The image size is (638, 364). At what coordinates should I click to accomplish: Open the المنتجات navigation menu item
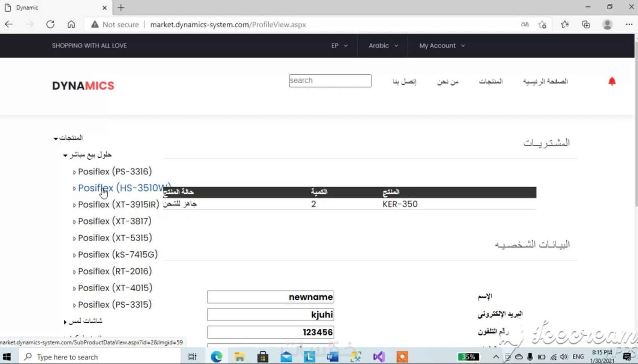click(491, 81)
